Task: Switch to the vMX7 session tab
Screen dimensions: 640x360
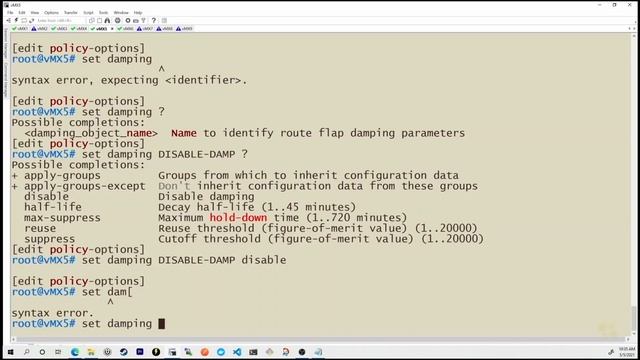Action: [145, 29]
